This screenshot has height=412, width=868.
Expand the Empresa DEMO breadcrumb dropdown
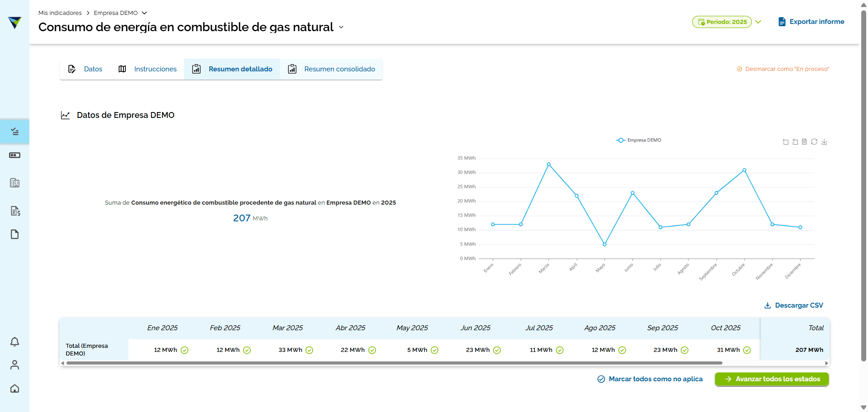[x=144, y=13]
